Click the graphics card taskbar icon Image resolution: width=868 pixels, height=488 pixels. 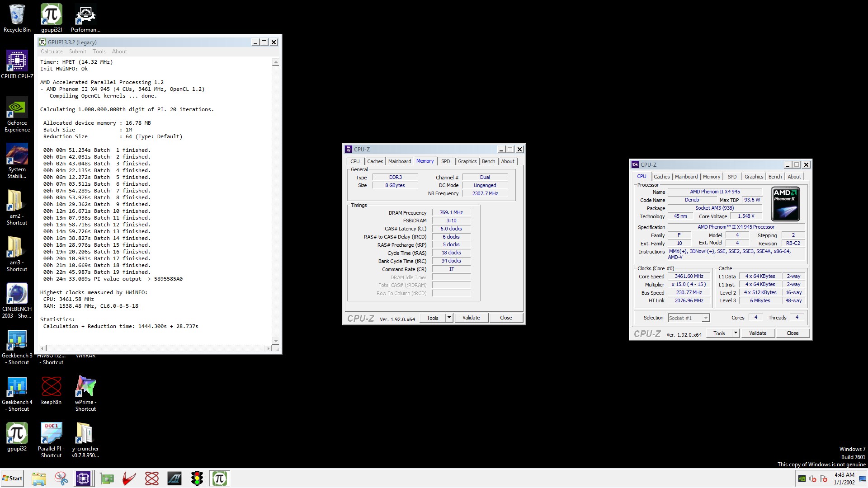(x=107, y=479)
